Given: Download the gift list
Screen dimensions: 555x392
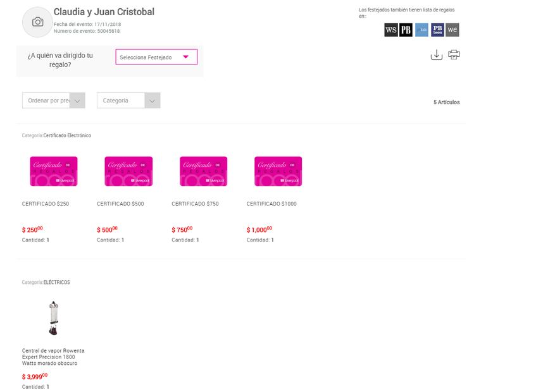Looking at the screenshot, I should pyautogui.click(x=436, y=55).
